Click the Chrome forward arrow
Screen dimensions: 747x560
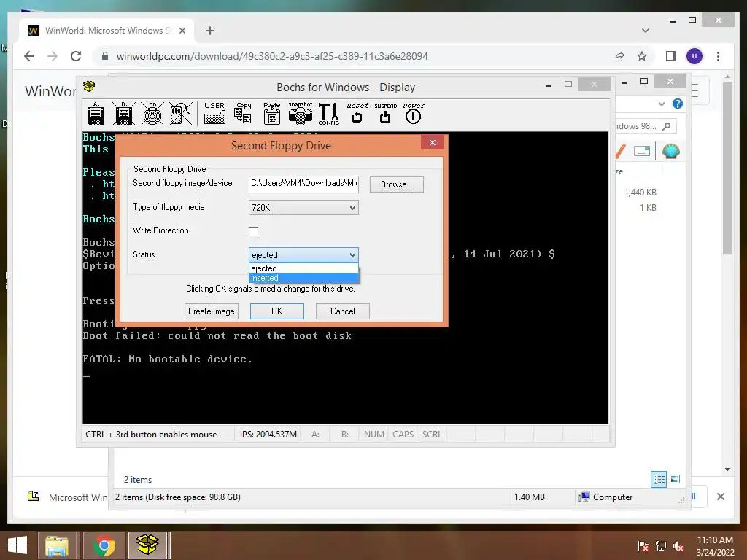point(53,56)
